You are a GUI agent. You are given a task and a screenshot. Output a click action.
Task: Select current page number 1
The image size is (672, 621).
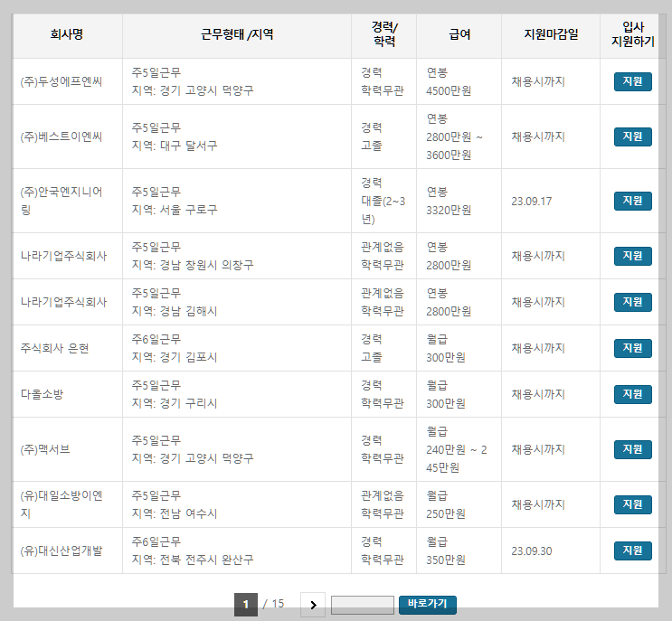pyautogui.click(x=246, y=605)
